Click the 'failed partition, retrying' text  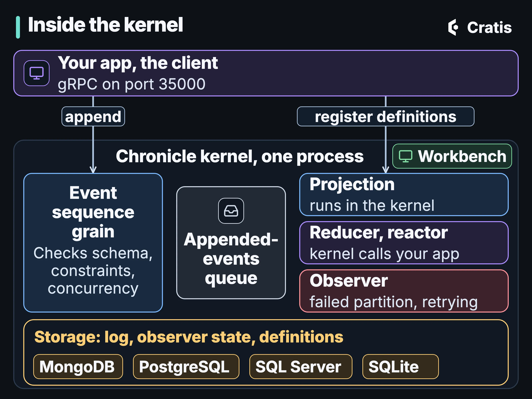pos(394,302)
